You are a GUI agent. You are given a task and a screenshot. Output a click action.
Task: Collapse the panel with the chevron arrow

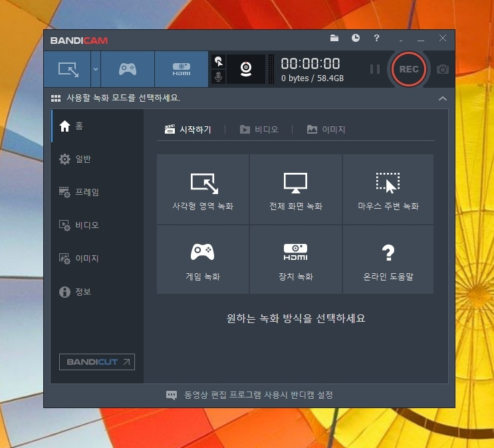(443, 98)
